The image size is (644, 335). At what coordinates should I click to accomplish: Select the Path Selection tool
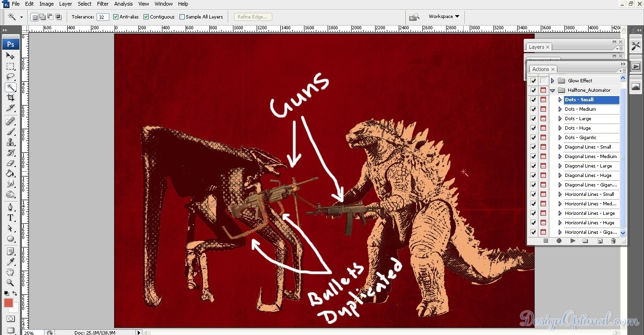point(10,228)
